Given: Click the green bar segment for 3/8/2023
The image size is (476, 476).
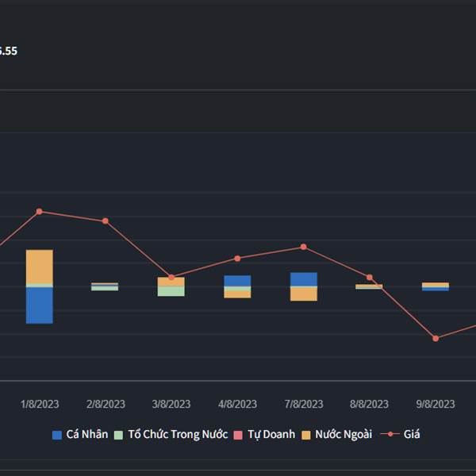Looking at the screenshot, I should pyautogui.click(x=171, y=291).
